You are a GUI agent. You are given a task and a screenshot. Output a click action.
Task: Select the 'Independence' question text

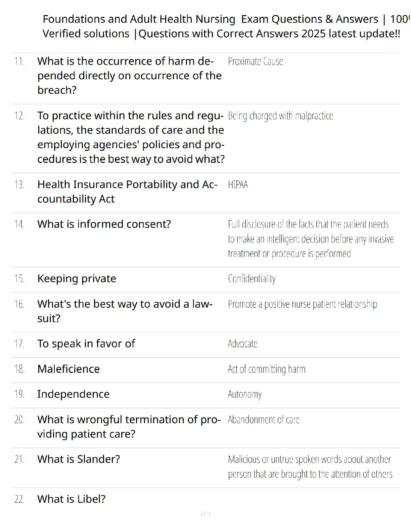coord(73,394)
